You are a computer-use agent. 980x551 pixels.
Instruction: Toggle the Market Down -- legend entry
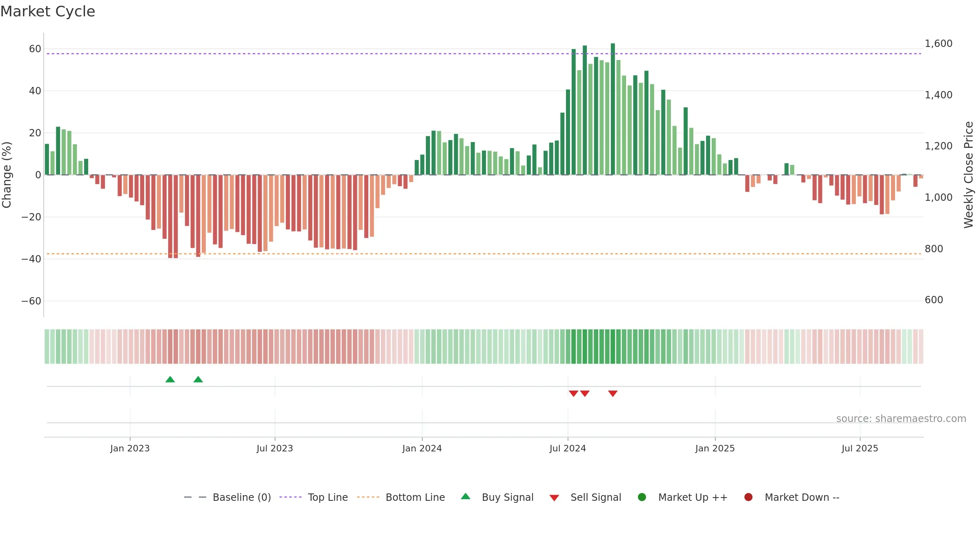pos(791,497)
